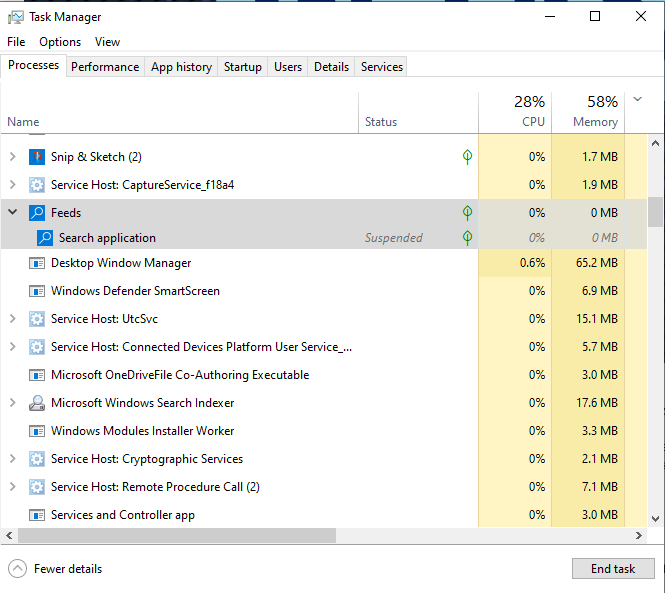Image resolution: width=665 pixels, height=593 pixels.
Task: Click the Snip & Sketch app icon
Action: pyautogui.click(x=37, y=157)
